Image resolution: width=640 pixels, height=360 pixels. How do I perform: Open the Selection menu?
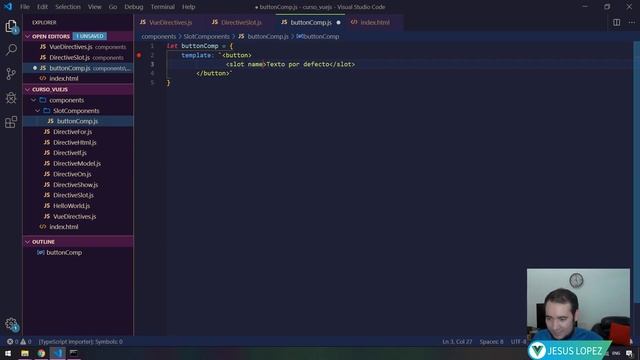pos(68,7)
